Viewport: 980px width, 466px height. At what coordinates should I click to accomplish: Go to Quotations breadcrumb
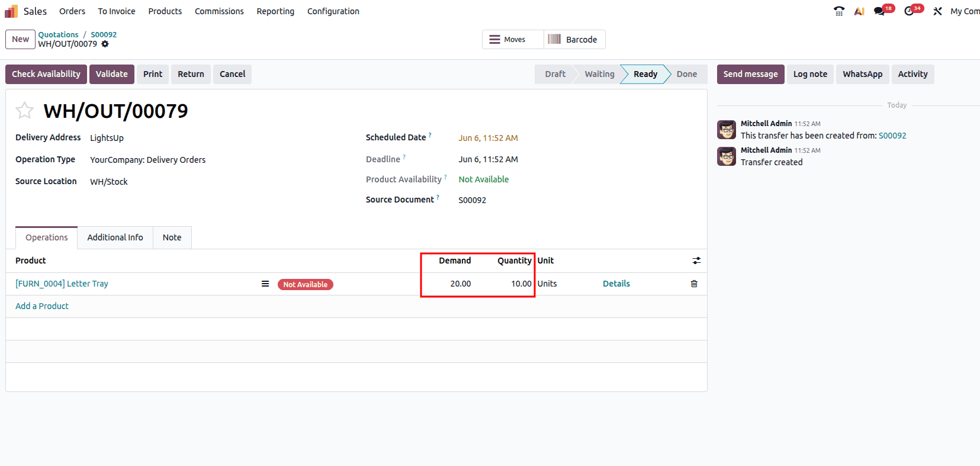pyautogui.click(x=59, y=34)
